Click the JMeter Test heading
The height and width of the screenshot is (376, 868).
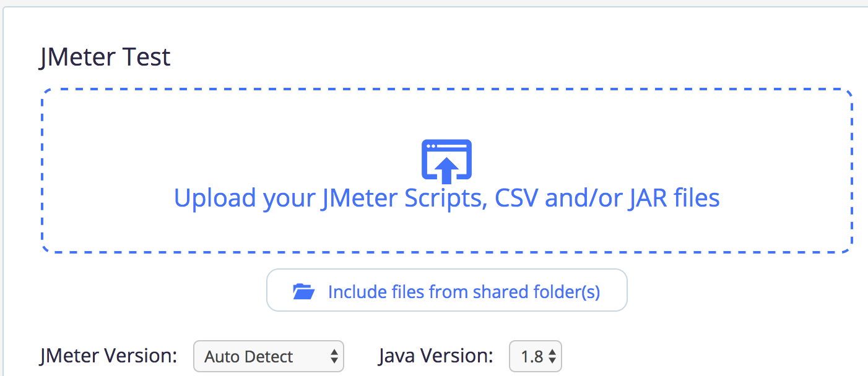(105, 58)
